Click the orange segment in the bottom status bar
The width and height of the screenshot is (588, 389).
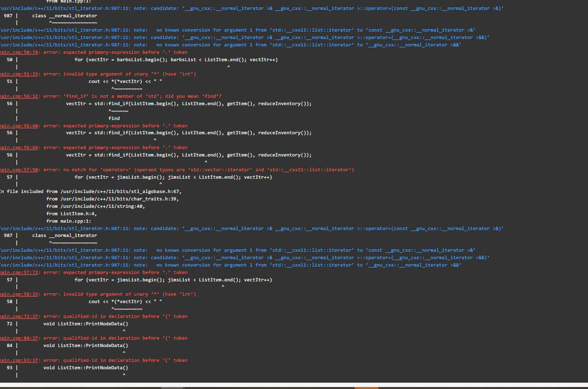[366, 388]
